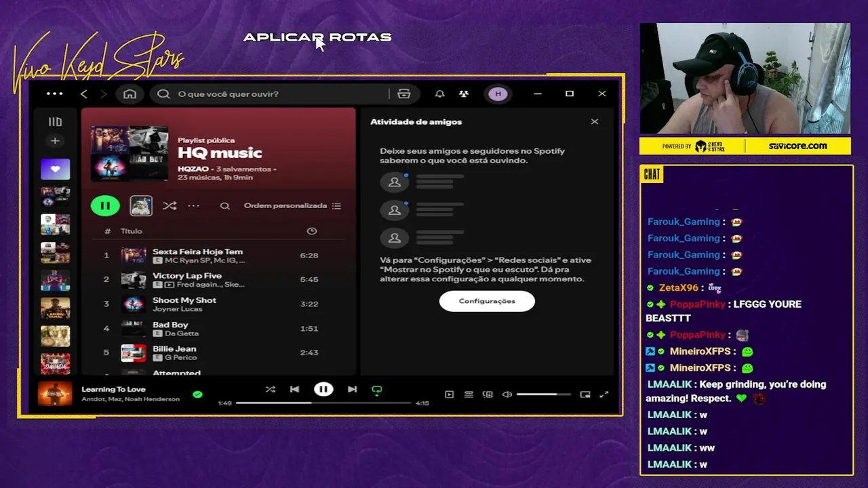Enter full screen with the expand icon
The width and height of the screenshot is (868, 488).
pyautogui.click(x=604, y=394)
